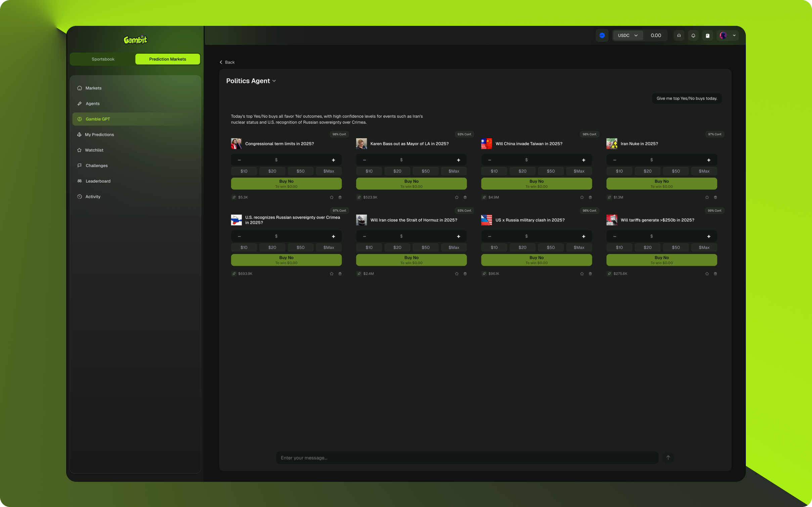Image resolution: width=812 pixels, height=507 pixels.
Task: Open Watchlist in the sidebar
Action: point(135,150)
